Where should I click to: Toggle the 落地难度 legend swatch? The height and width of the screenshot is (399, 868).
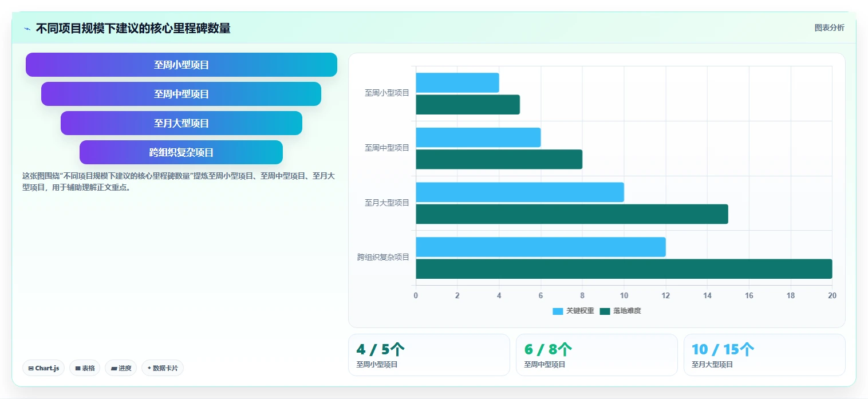click(x=605, y=311)
